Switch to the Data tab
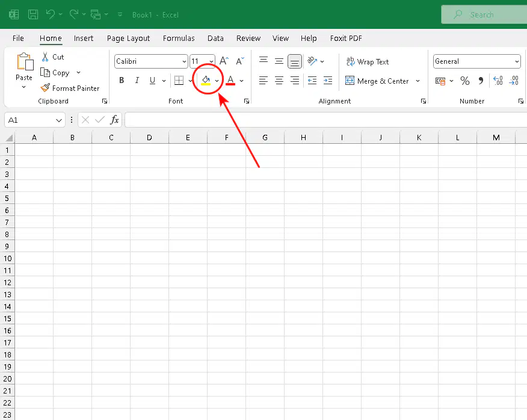The height and width of the screenshot is (420, 527). tap(215, 39)
